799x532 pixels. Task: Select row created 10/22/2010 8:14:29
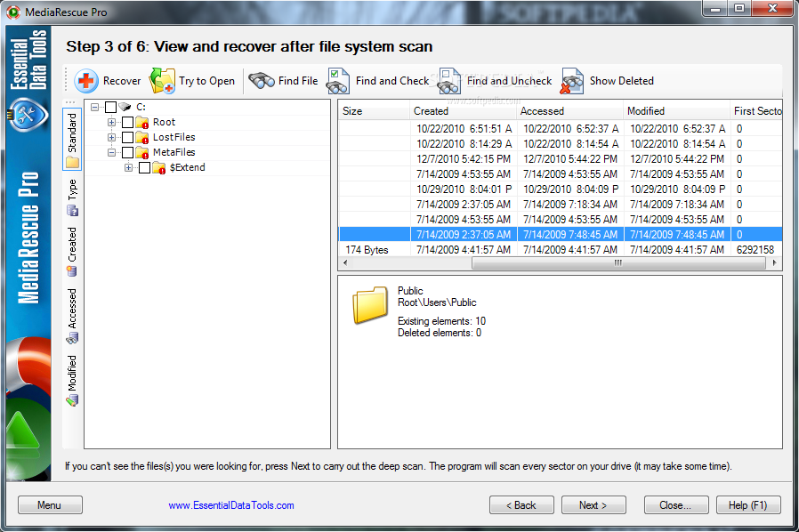point(561,144)
